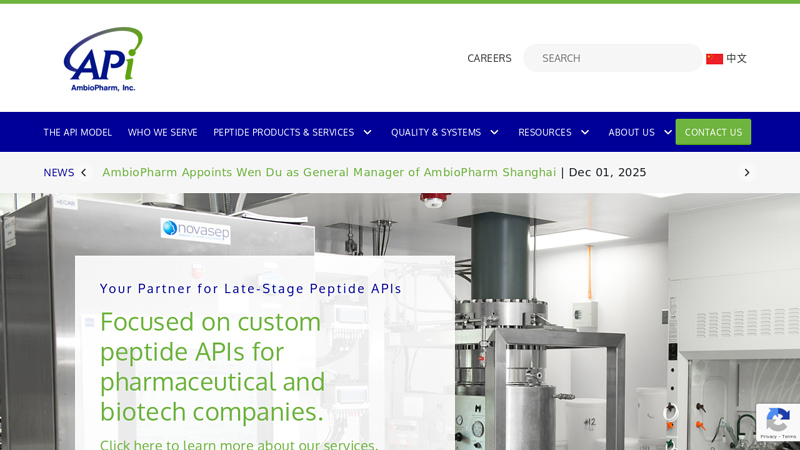Click 'learn more about our services' link
The image size is (800, 450).
[239, 444]
